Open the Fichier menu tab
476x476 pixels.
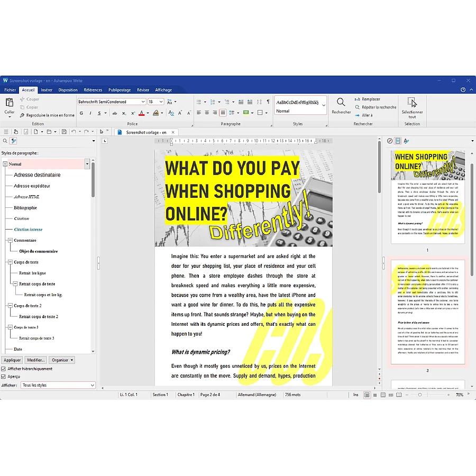[x=10, y=90]
